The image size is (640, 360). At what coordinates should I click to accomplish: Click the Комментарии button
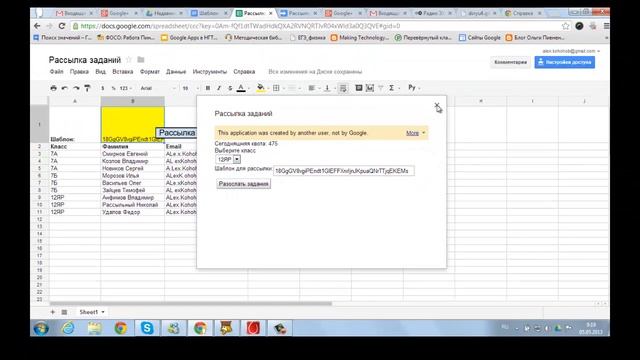pyautogui.click(x=511, y=62)
